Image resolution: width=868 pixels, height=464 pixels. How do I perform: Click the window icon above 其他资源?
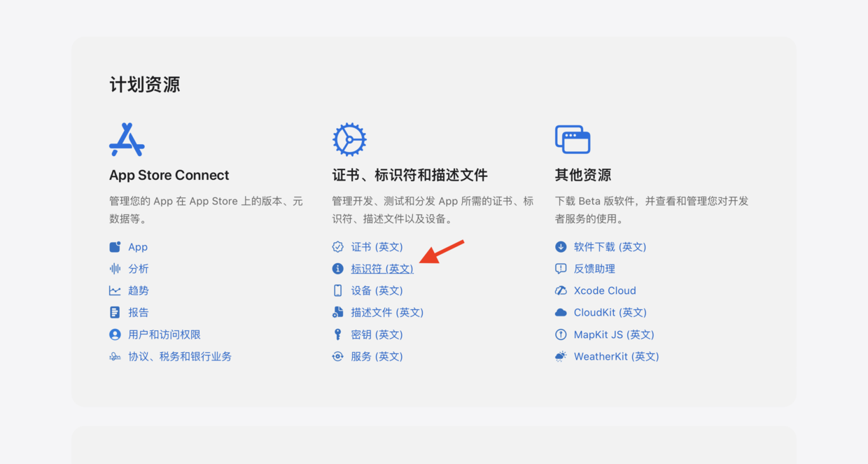click(x=573, y=139)
